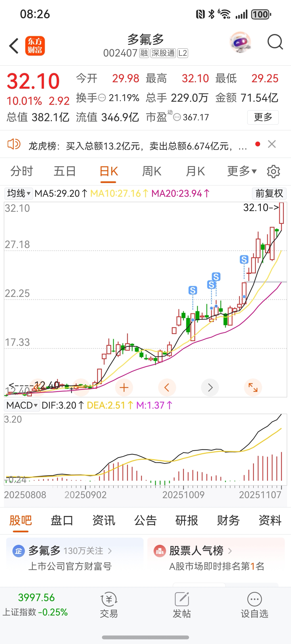Tap the 金额 71.54亿 figure
This screenshot has width=291, height=644.
247,98
